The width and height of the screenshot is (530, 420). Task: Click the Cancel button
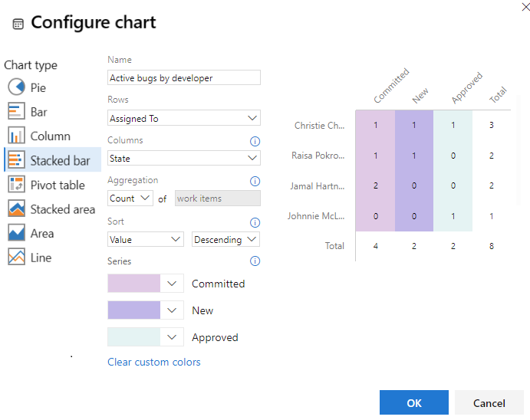[x=489, y=403]
